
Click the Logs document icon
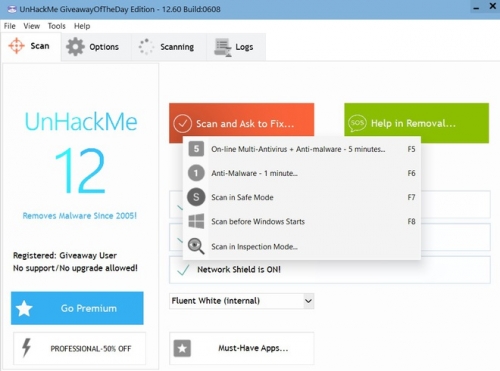223,47
